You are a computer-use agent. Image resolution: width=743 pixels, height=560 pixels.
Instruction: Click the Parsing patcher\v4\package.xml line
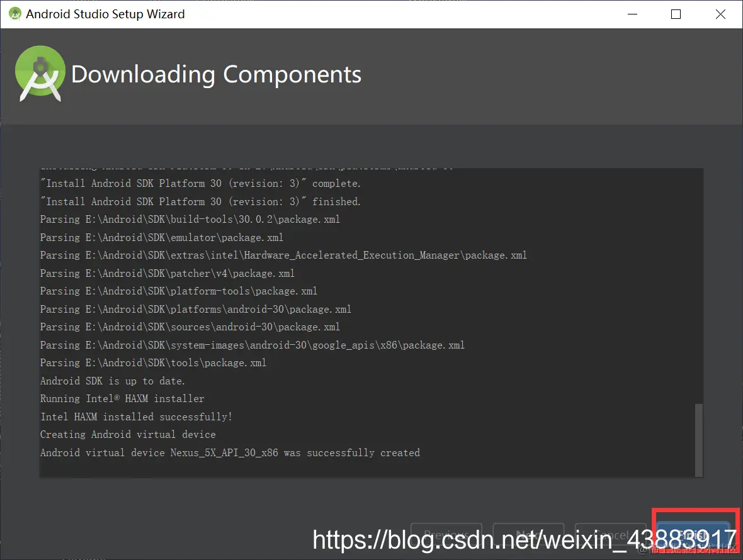(167, 273)
